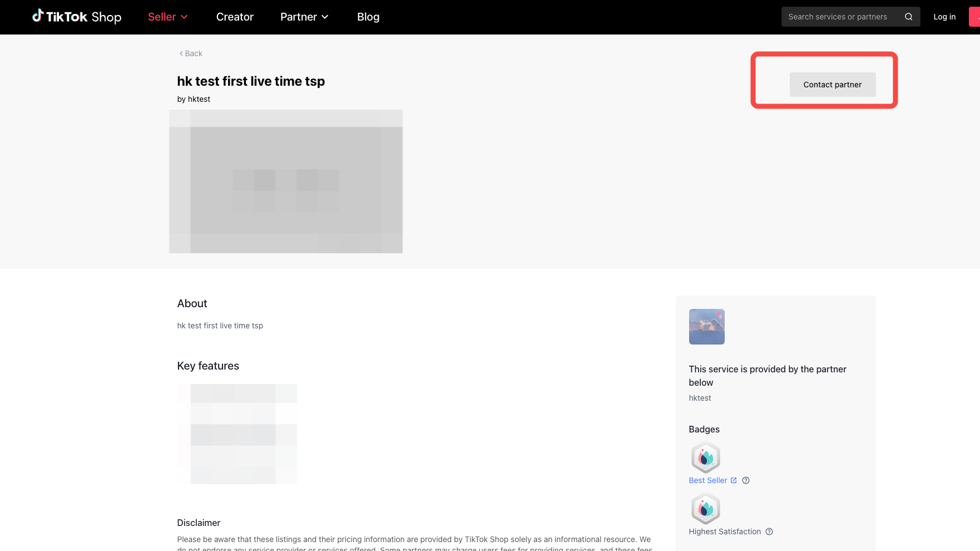Click the Log in link
Image resolution: width=980 pixels, height=551 pixels.
point(944,17)
